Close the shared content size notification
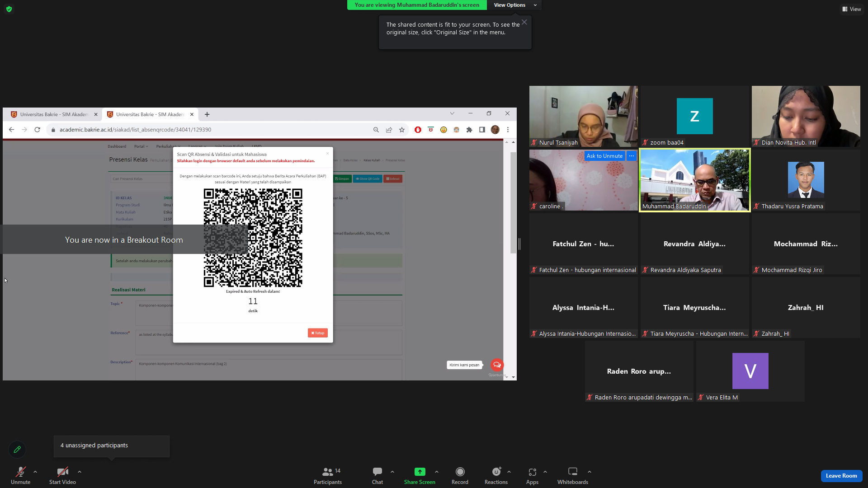Screen dimensions: 868x488 point(524,22)
